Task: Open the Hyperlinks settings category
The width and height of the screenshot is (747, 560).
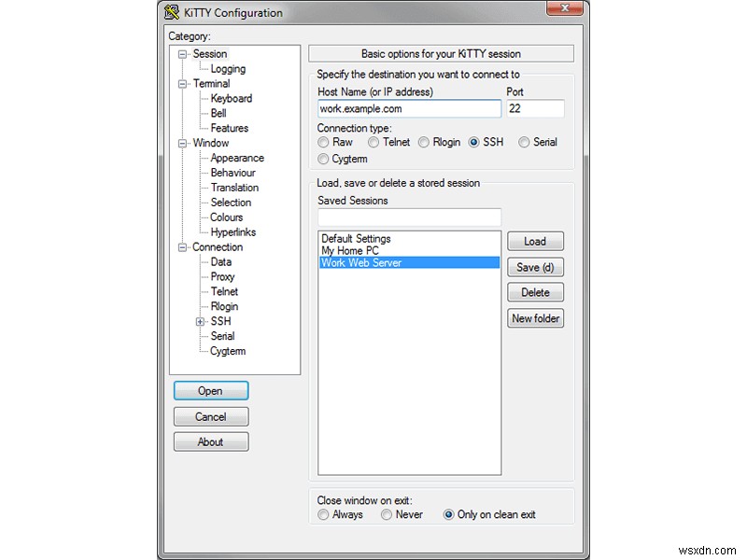Action: tap(233, 232)
